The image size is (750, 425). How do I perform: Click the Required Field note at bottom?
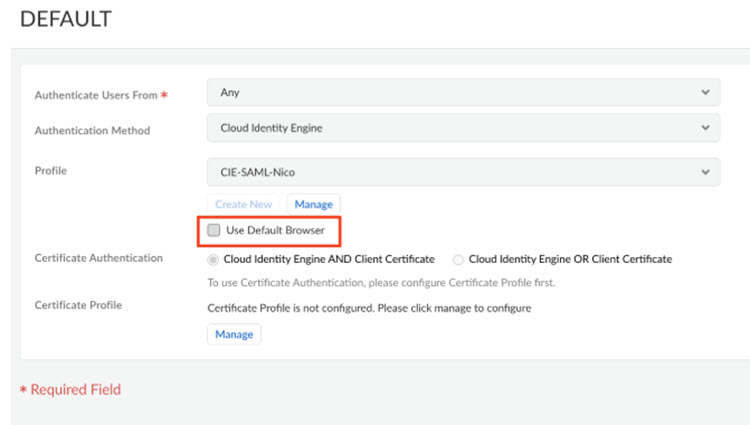coord(75,389)
